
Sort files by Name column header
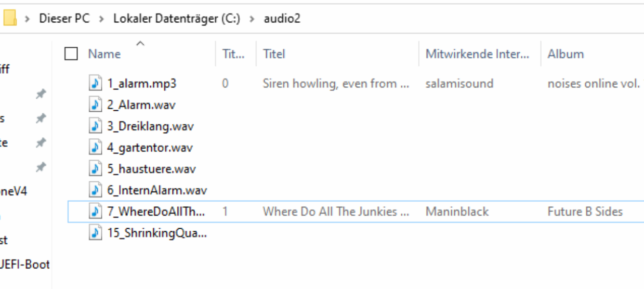[x=104, y=54]
